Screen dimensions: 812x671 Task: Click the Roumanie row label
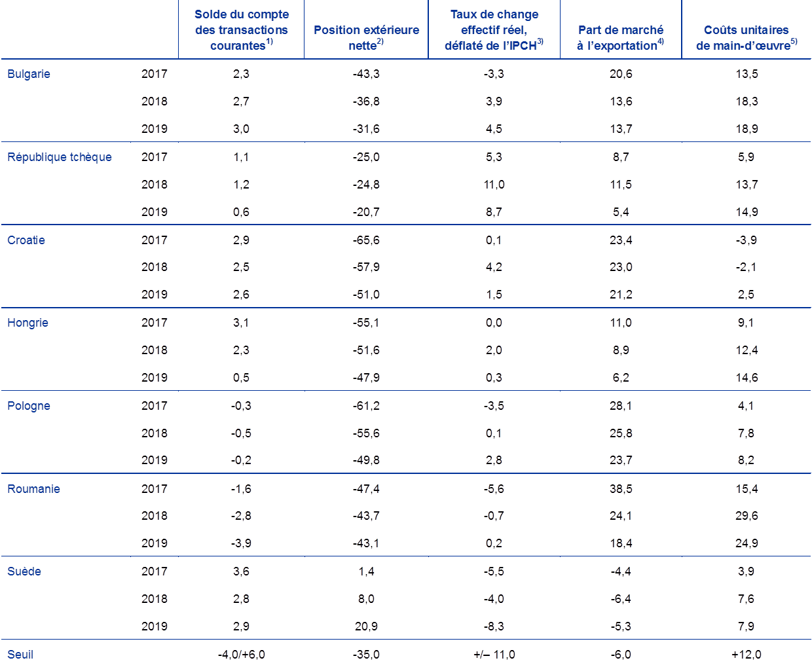click(33, 489)
